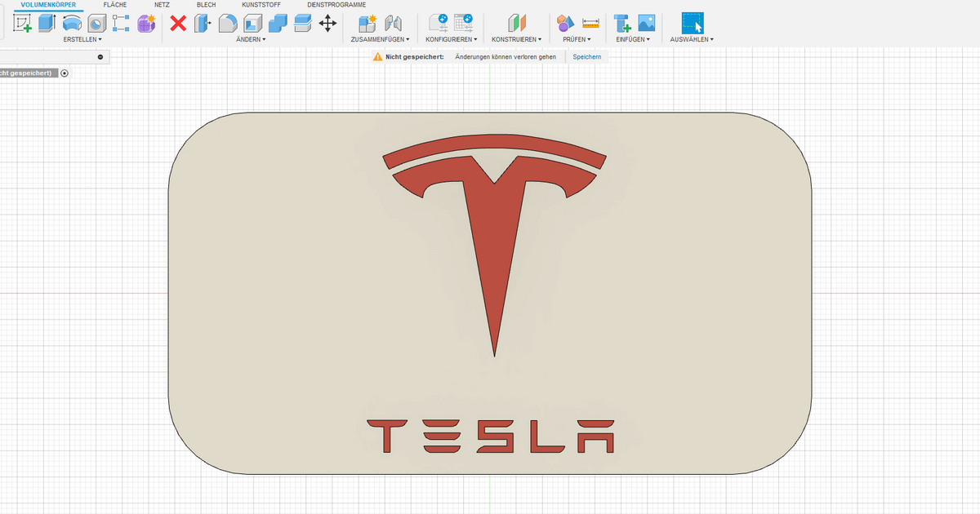Screen dimensions: 980x514
Task: Collapse the browser panel via the dot handle
Action: point(100,57)
